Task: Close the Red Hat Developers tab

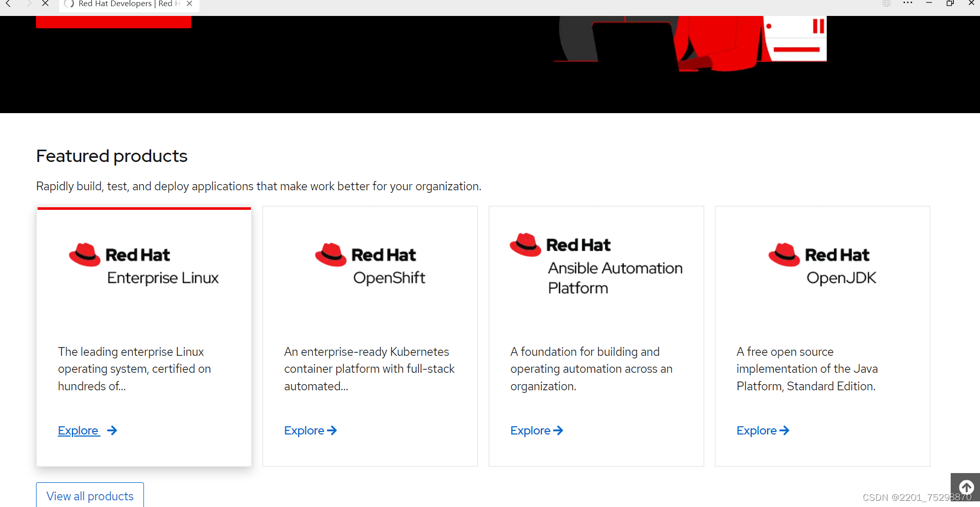Action: pos(189,4)
